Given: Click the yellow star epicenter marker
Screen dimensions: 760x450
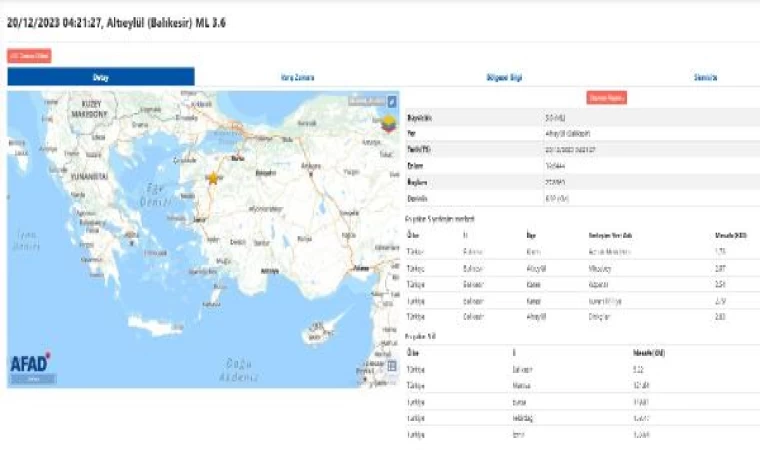Looking at the screenshot, I should pyautogui.click(x=213, y=178).
